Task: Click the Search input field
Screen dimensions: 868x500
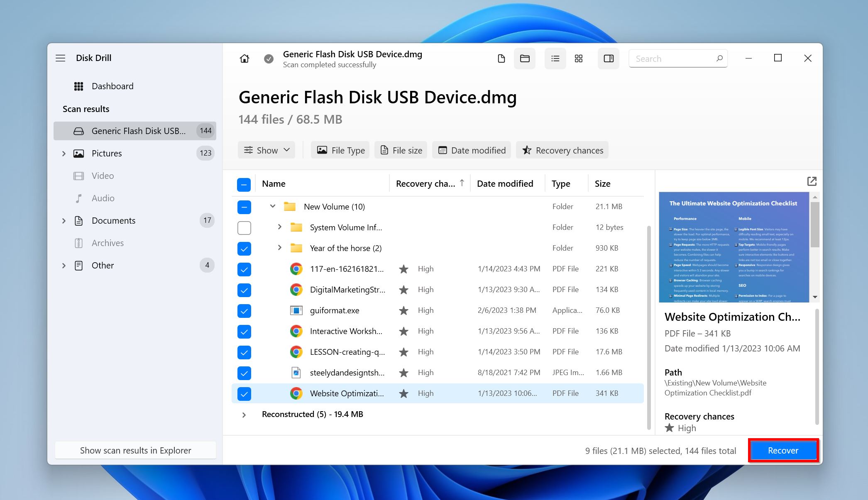Action: (x=680, y=58)
